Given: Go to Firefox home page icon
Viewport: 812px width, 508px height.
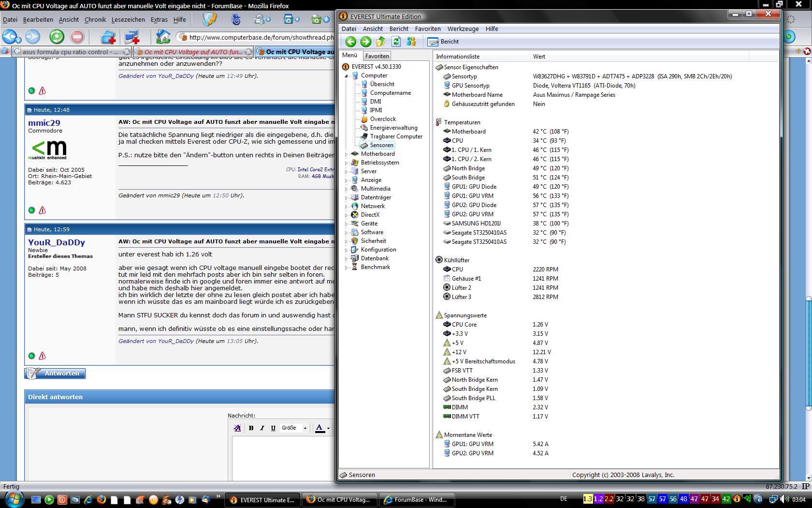Looking at the screenshot, I should coord(163,37).
